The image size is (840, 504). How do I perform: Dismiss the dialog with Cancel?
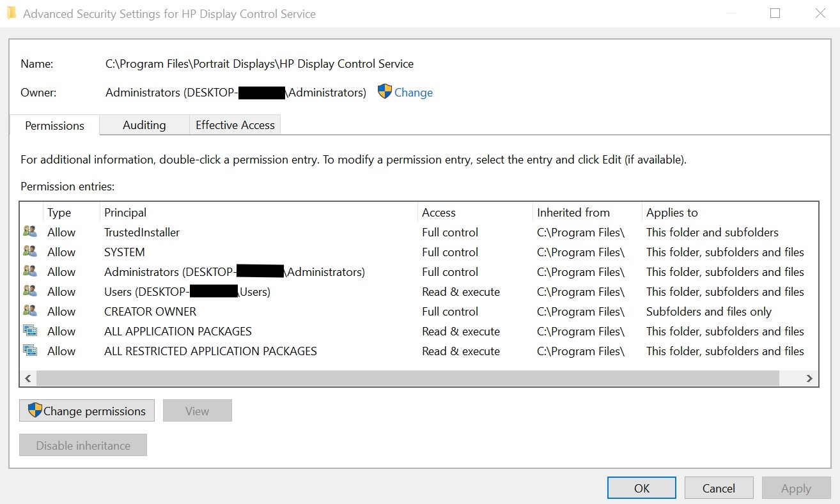(x=719, y=487)
